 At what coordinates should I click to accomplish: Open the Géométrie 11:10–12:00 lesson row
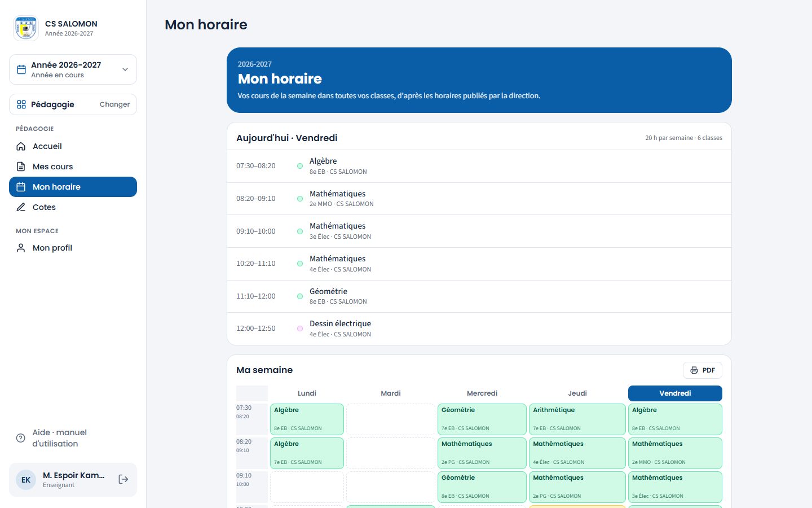point(479,296)
